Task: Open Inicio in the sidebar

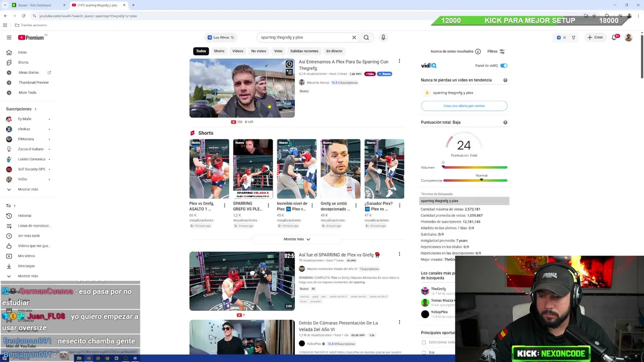Action: pos(22,52)
